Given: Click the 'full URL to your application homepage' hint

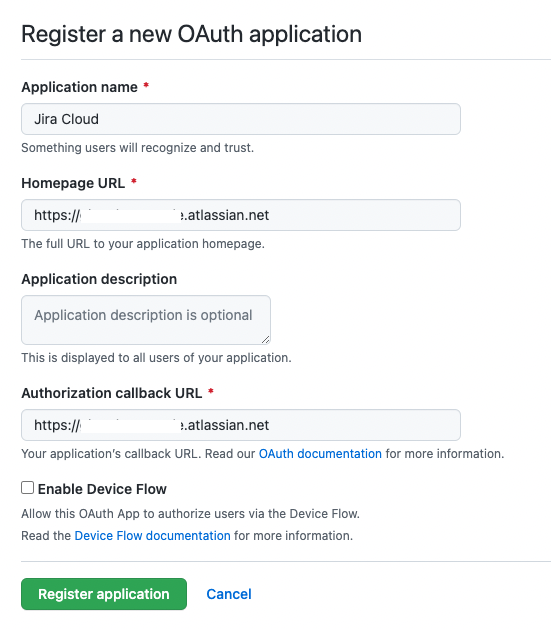Looking at the screenshot, I should coord(143,243).
